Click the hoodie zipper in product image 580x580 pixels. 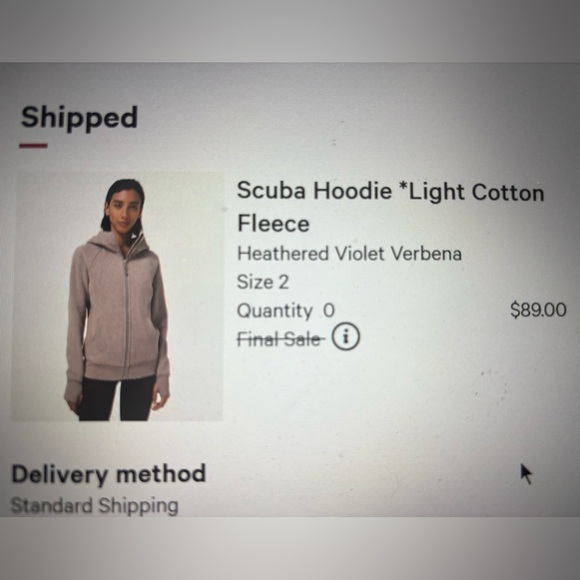[x=127, y=314]
